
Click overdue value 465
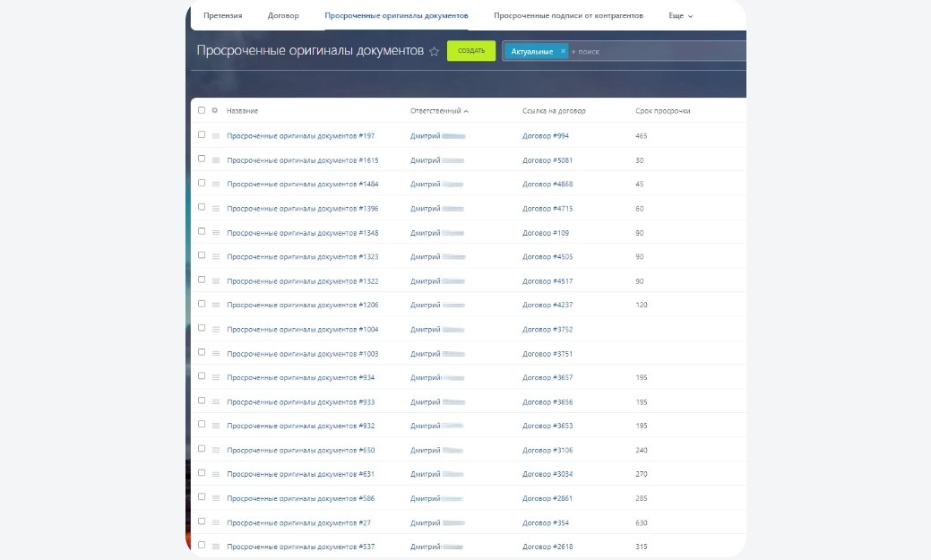coord(642,136)
